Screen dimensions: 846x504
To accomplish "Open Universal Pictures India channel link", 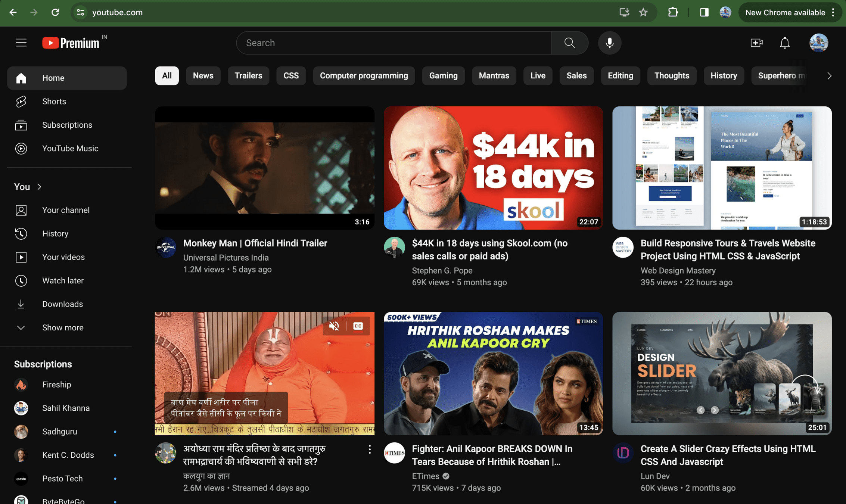I will coord(226,258).
